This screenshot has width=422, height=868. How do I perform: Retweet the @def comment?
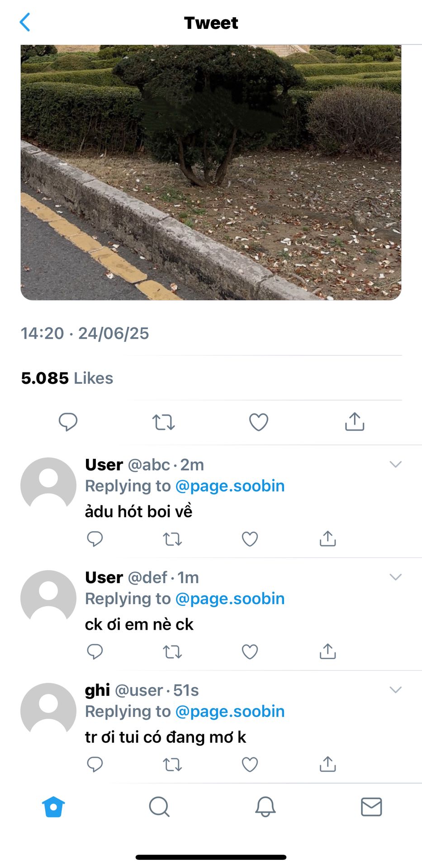coord(172,652)
